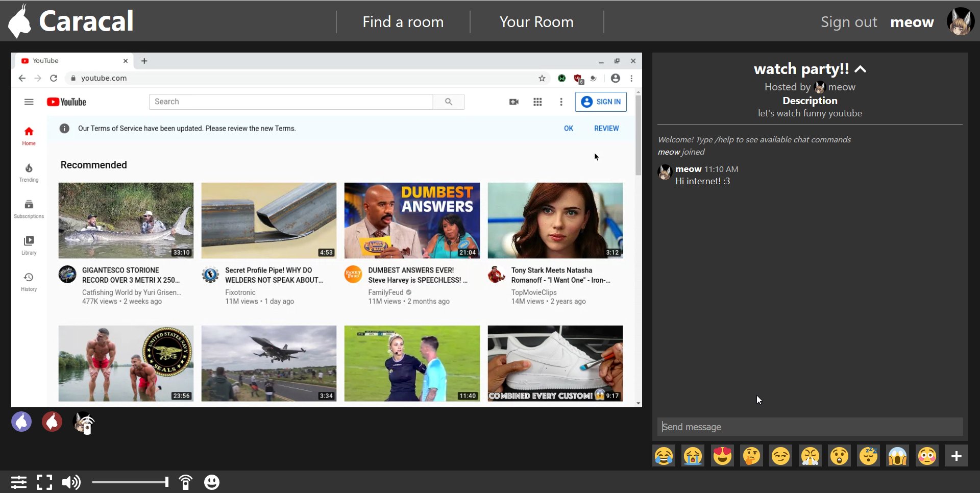Send the screaming face emoji reaction
The height and width of the screenshot is (493, 980).
[x=898, y=455]
